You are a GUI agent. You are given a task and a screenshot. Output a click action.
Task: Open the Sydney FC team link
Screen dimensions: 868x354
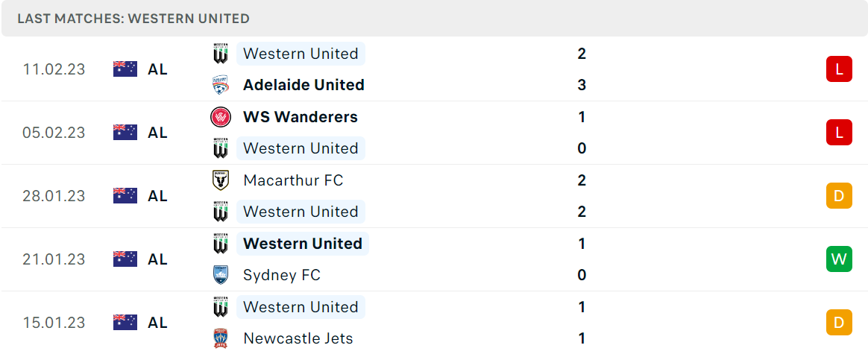click(x=282, y=275)
